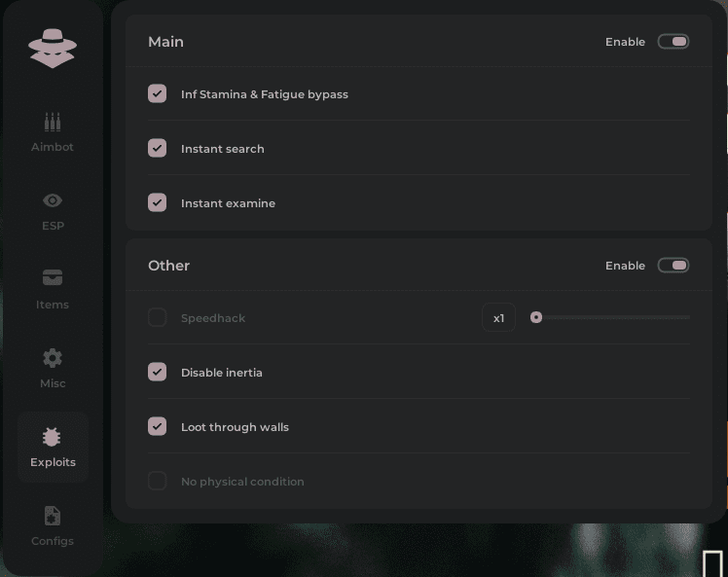Toggle the Instant examine checkbox
This screenshot has height=577, width=728.
(x=157, y=203)
